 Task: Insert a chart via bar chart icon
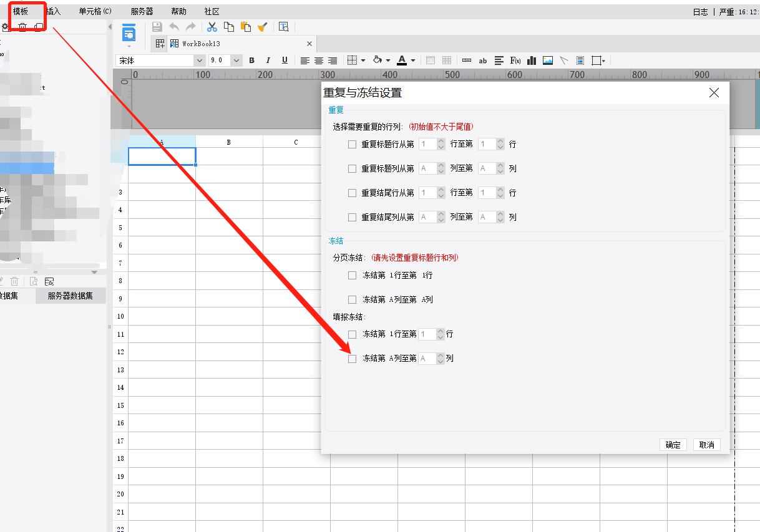point(532,60)
